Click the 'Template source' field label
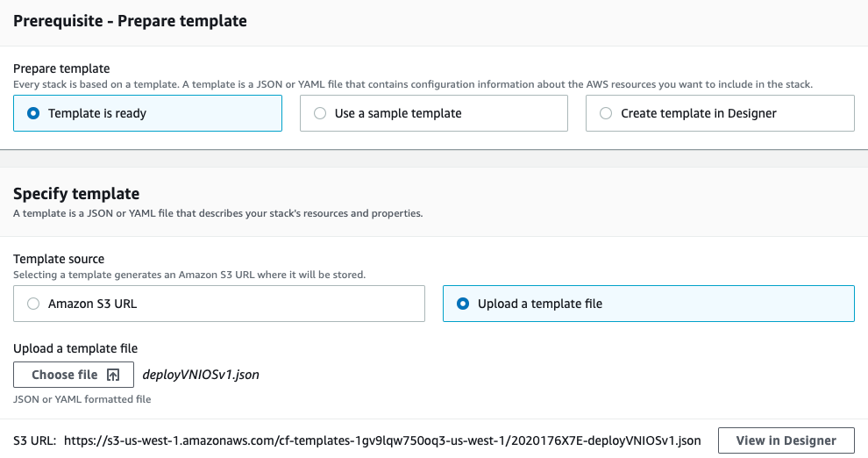868x458 pixels. pyautogui.click(x=59, y=259)
